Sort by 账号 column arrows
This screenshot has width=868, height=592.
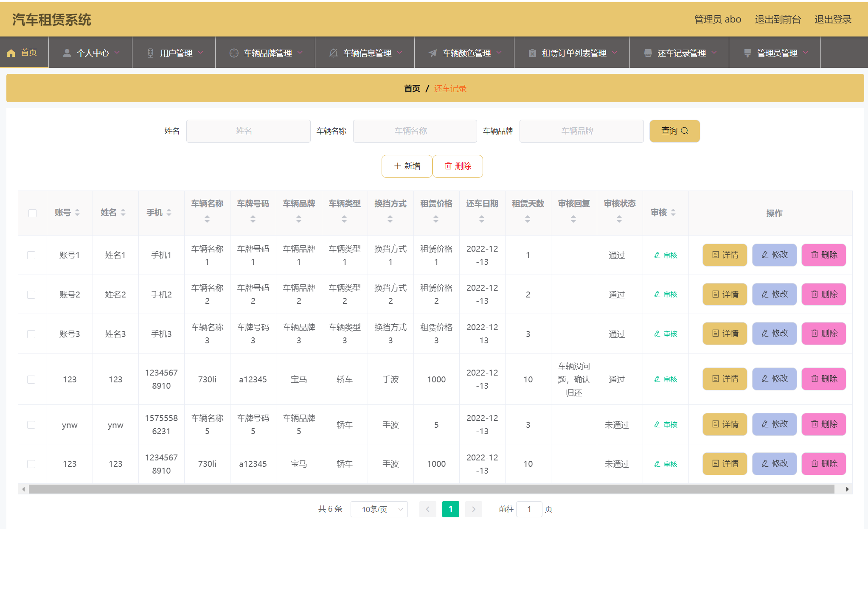pyautogui.click(x=77, y=213)
